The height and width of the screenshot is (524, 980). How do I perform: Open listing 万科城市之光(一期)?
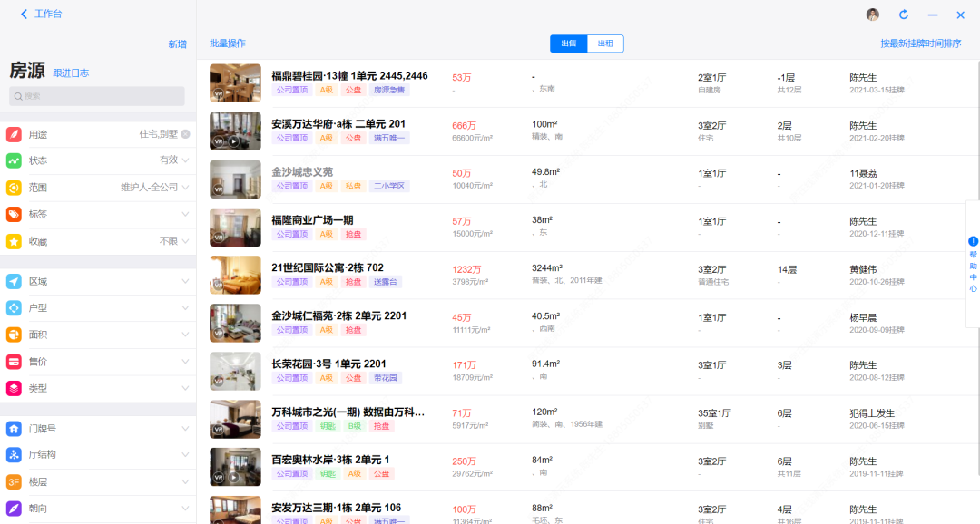(348, 412)
